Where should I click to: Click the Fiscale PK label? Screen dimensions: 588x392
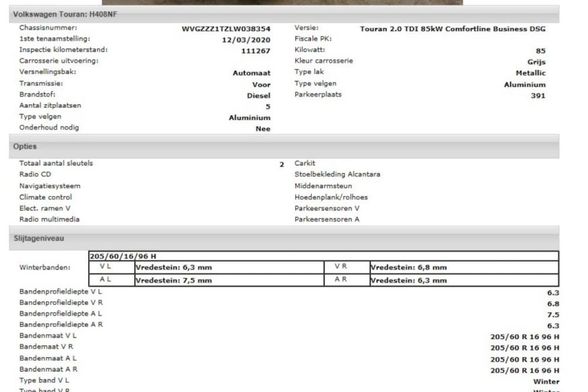pos(313,39)
